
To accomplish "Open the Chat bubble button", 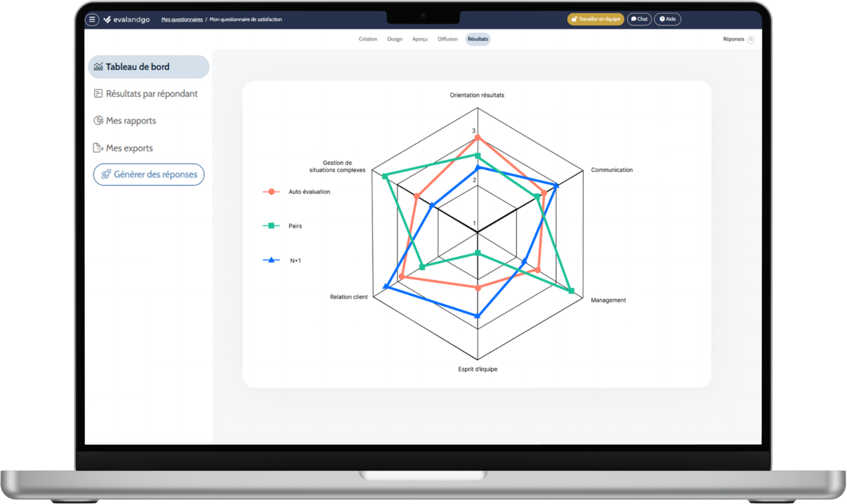I will point(639,19).
